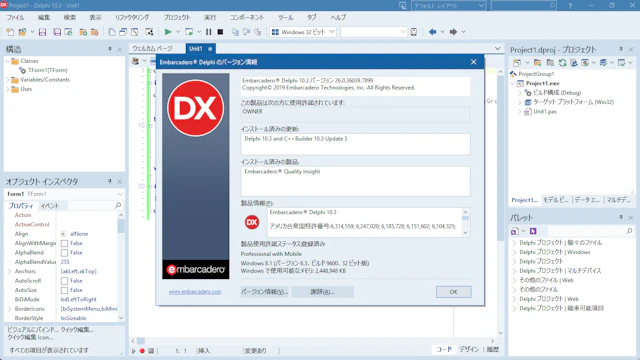Click the Run (green play) toolbar icon
The height and width of the screenshot is (360, 640).
(168, 32)
